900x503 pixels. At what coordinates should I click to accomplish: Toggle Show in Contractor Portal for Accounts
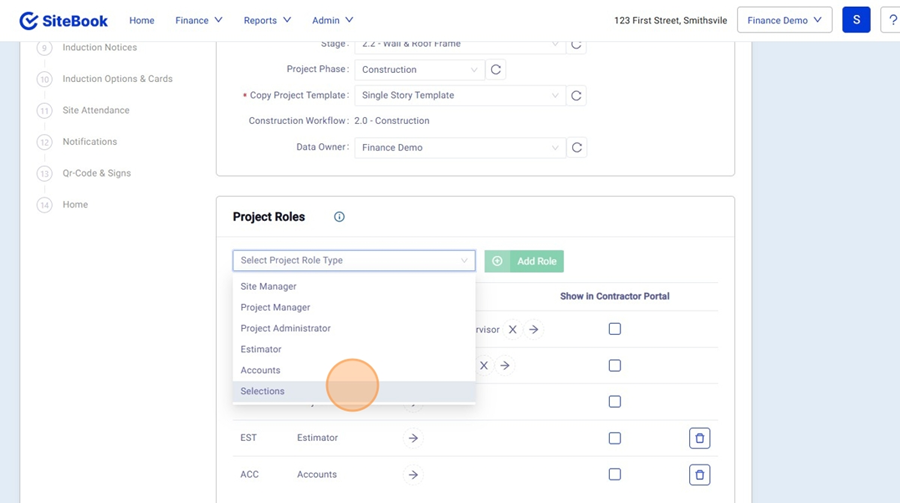tap(615, 475)
